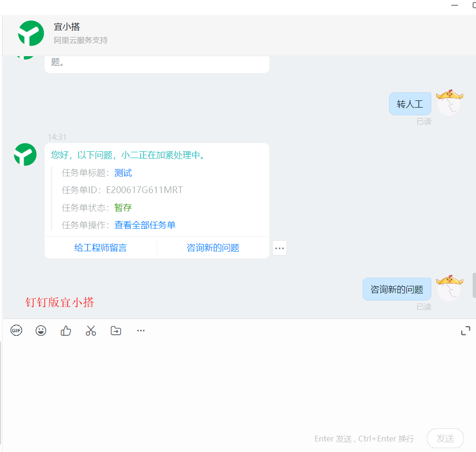476x452 pixels.
Task: Click the chat scrollbar thumb
Action: tap(474, 285)
